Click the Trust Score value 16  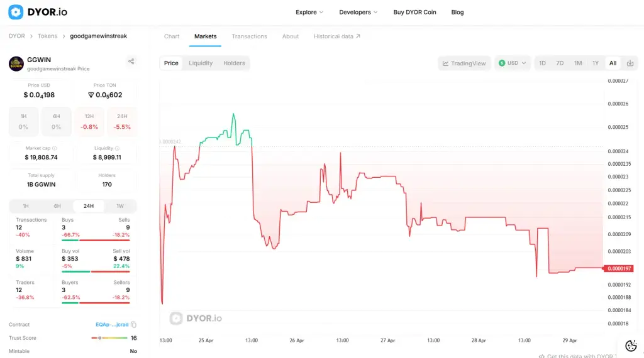133,338
